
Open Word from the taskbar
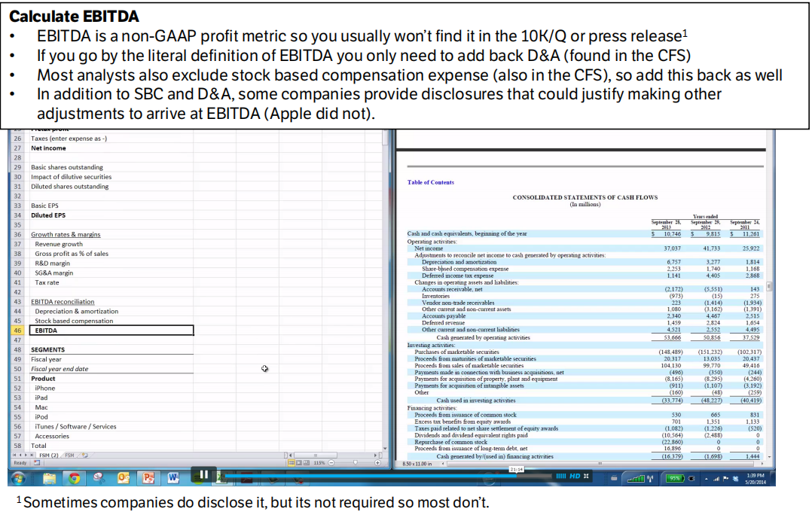pyautogui.click(x=173, y=477)
